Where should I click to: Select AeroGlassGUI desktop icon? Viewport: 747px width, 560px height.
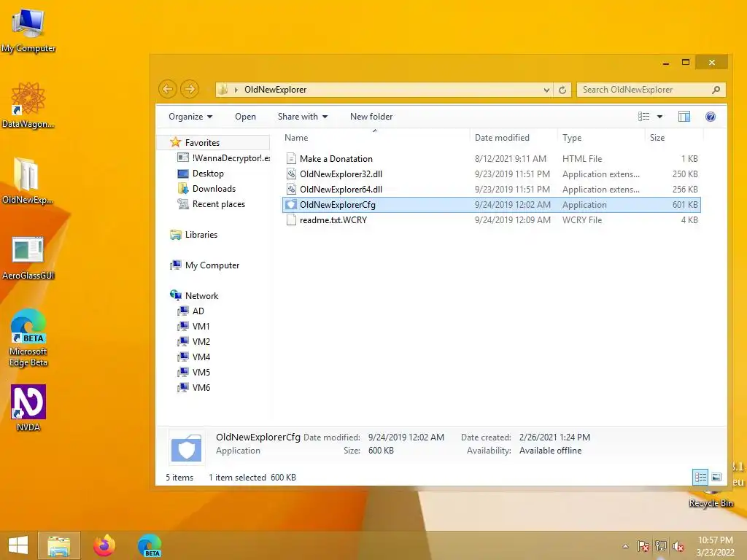(28, 257)
